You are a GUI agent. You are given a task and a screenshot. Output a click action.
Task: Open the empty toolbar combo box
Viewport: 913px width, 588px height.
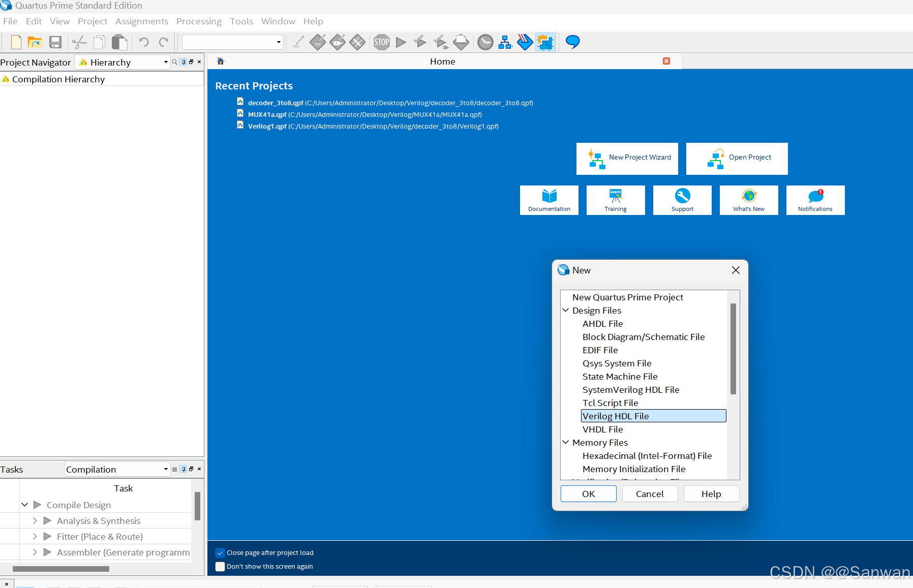click(232, 42)
